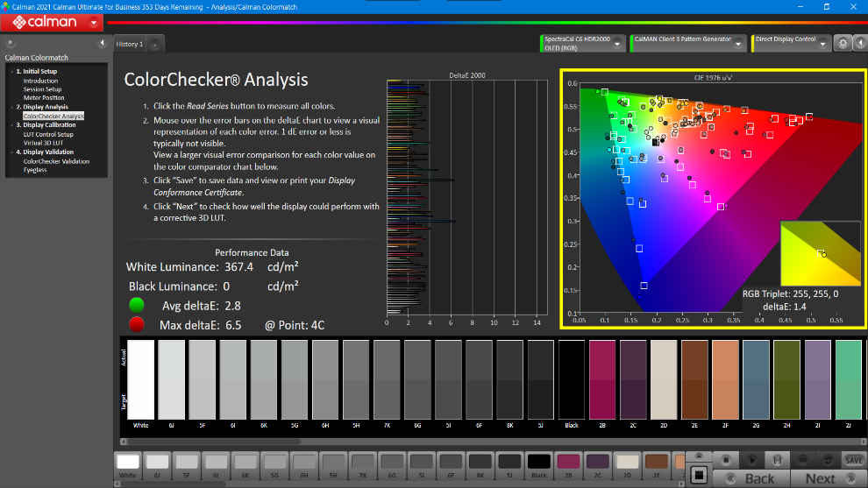Click the 2G blue-gray comparator bar

[756, 379]
